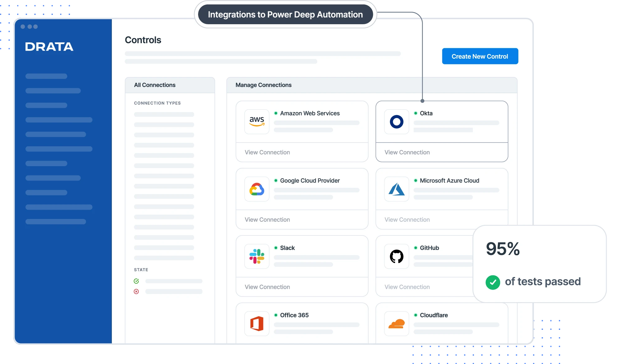Viewport: 622px width, 364px height.
Task: Click green check beside tests passed
Action: point(493,282)
